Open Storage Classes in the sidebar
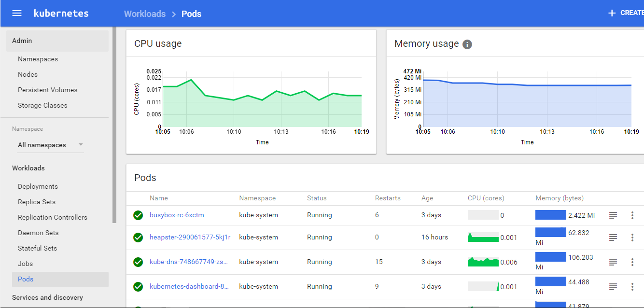This screenshot has height=308, width=644. click(x=42, y=105)
